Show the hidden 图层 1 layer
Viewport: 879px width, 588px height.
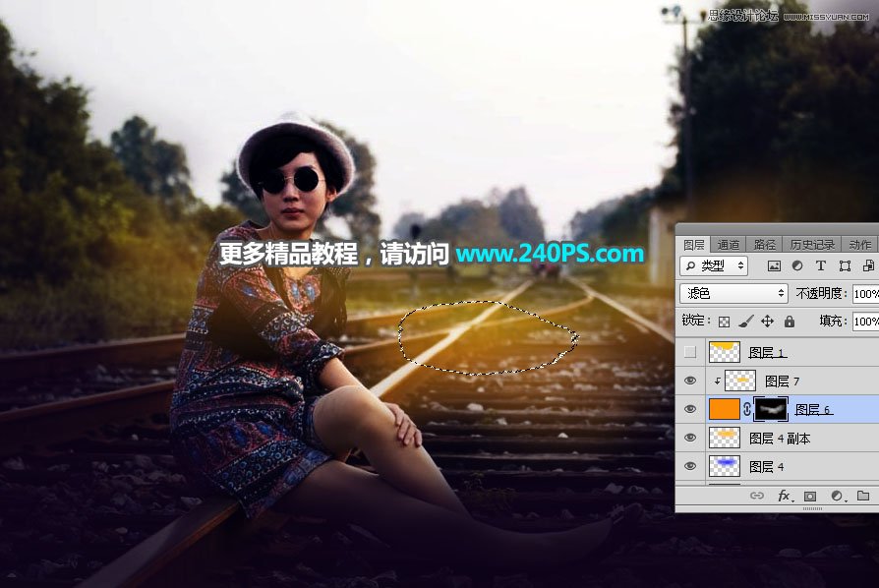point(690,352)
